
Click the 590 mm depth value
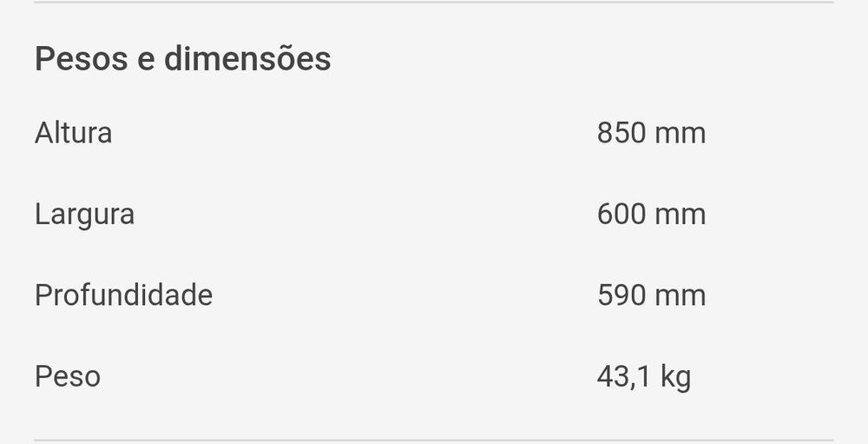click(651, 295)
